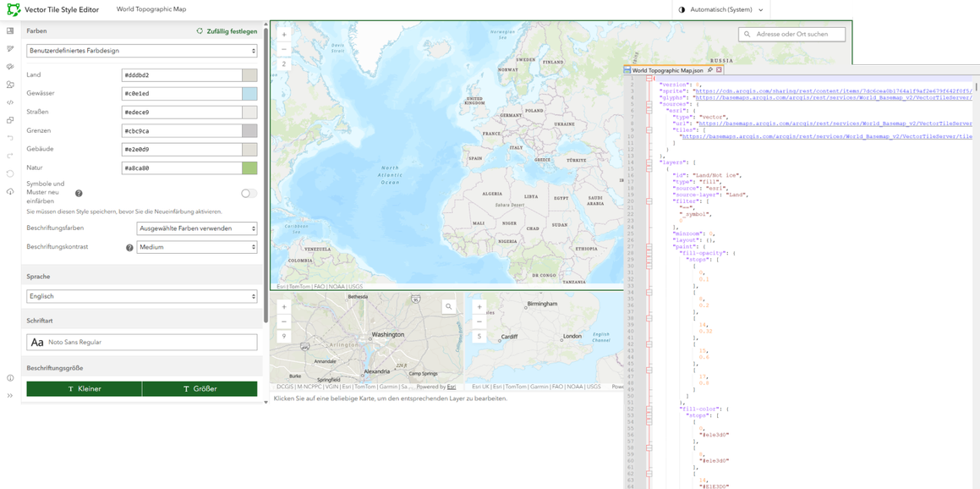Image resolution: width=980 pixels, height=489 pixels.
Task: Toggle Symbole und Muster neu einfärben switch
Action: (249, 194)
